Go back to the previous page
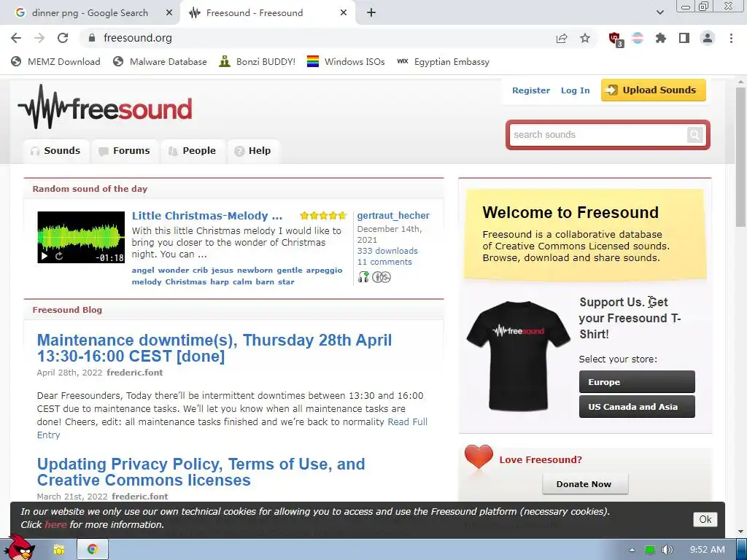Image resolution: width=747 pixels, height=560 pixels. point(16,38)
